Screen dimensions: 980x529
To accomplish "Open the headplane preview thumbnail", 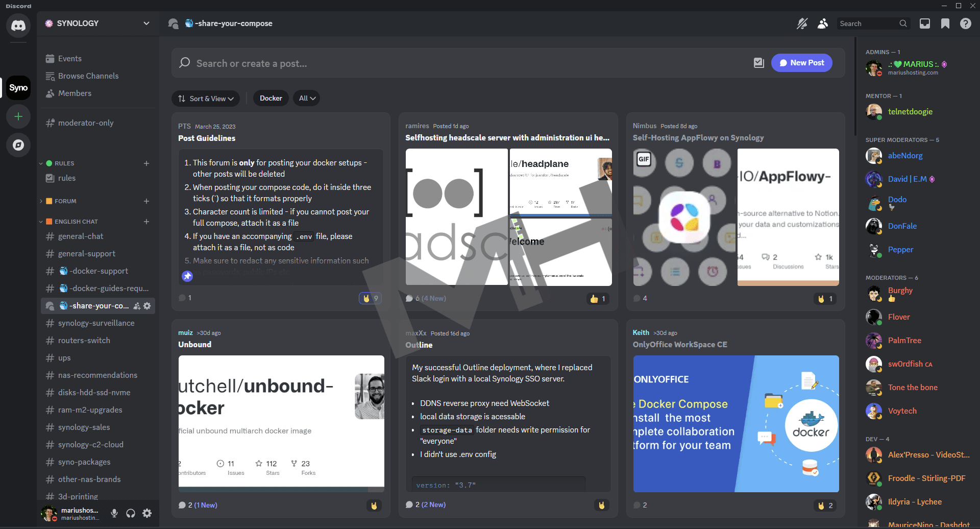I will [x=560, y=181].
